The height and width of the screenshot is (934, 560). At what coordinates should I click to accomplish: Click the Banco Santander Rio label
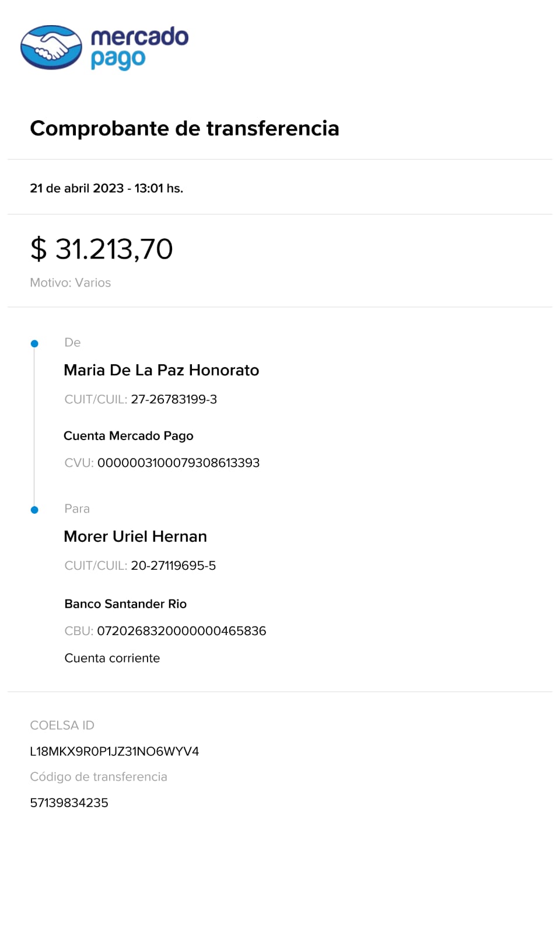coord(125,604)
